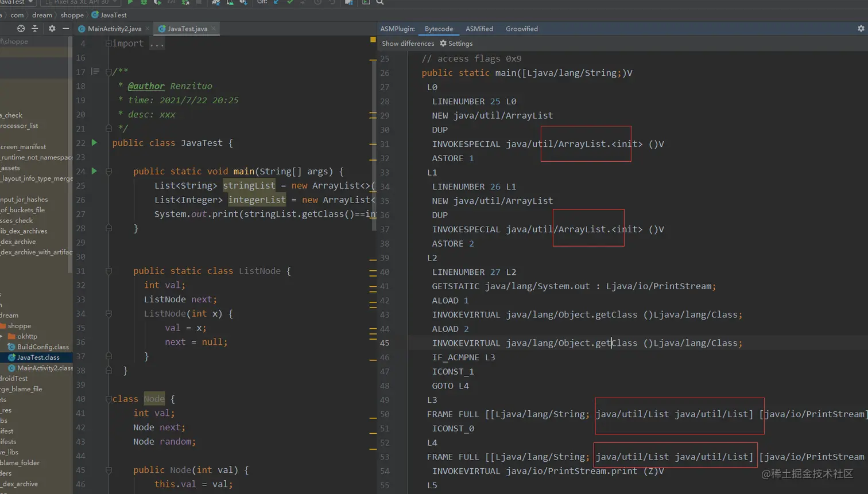Click the okhttp folder icon
Viewport: 868px width, 494px height.
pos(11,336)
